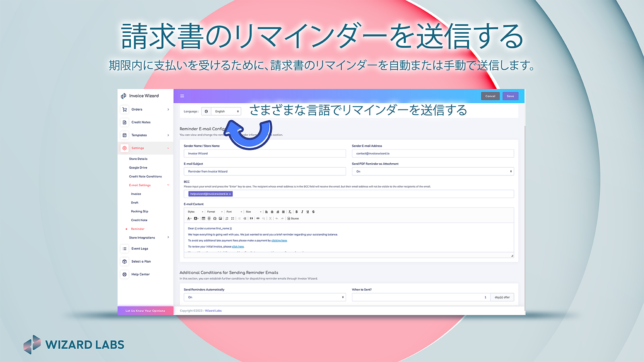Center align text in editor
Screen dimensions: 644x362
pyautogui.click(x=272, y=212)
